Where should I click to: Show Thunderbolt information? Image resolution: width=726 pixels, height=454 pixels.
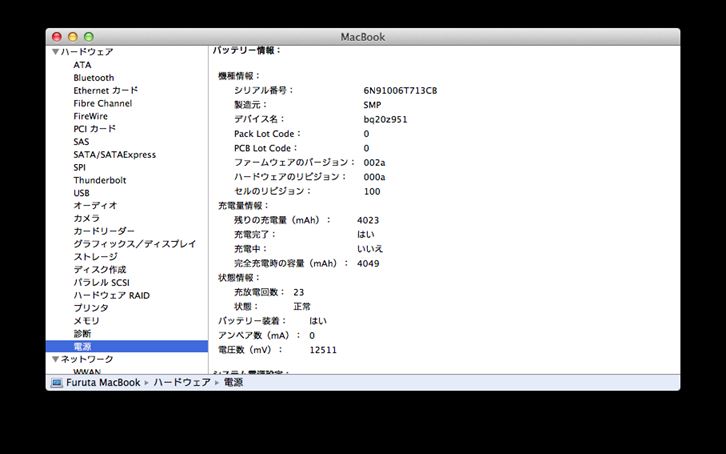pyautogui.click(x=100, y=180)
